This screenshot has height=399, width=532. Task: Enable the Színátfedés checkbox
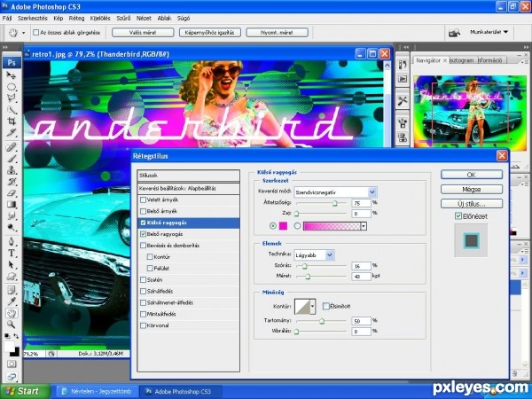tap(143, 292)
